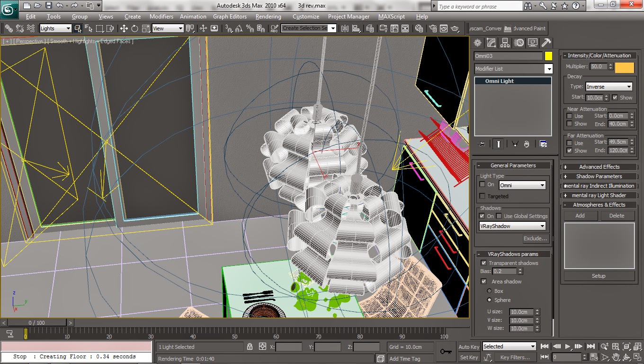Open the Lights selection filter dropdown
Screen dimensions: 644x364
pyautogui.click(x=55, y=28)
